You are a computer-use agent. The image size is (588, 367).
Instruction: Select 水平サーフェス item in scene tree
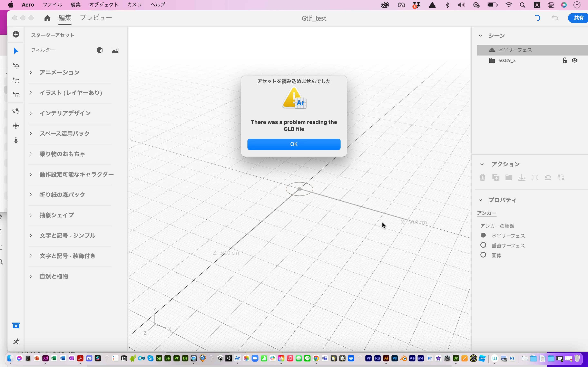click(x=515, y=50)
